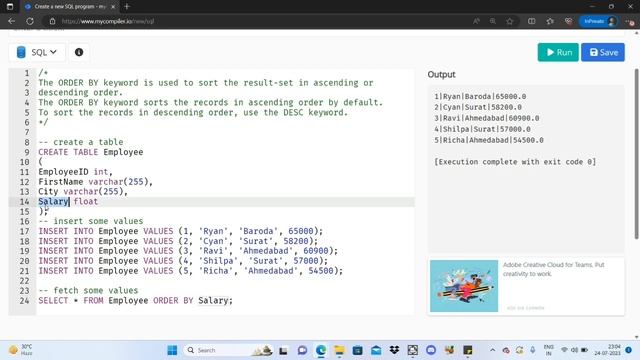Click the FirstName varchar(255) line
The image size is (640, 360).
tap(96, 182)
